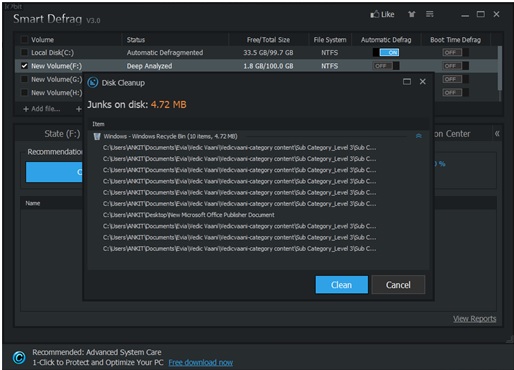Click the 1.8 GB/100.0 GB size cell

[268, 66]
